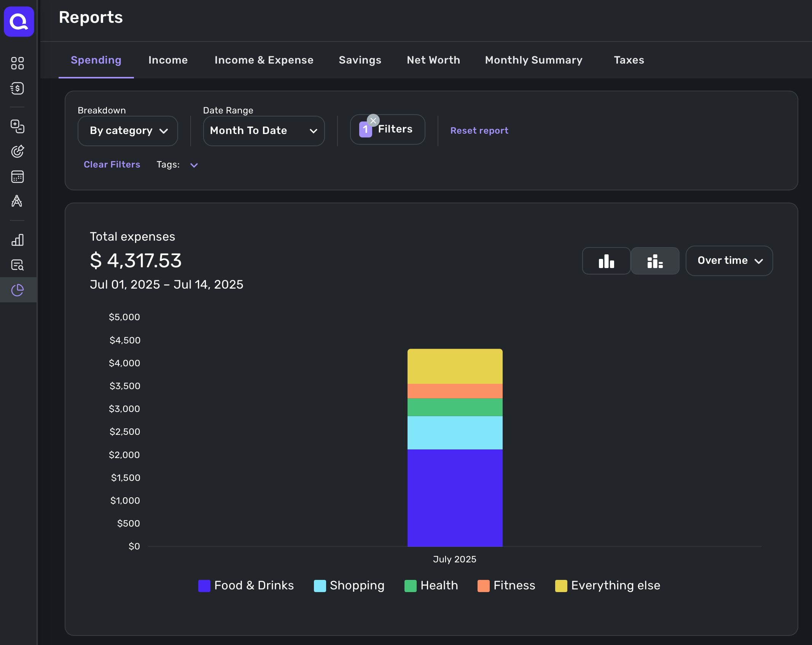Open the calendar icon in sidebar
Screen dimensions: 812x645
[18, 177]
